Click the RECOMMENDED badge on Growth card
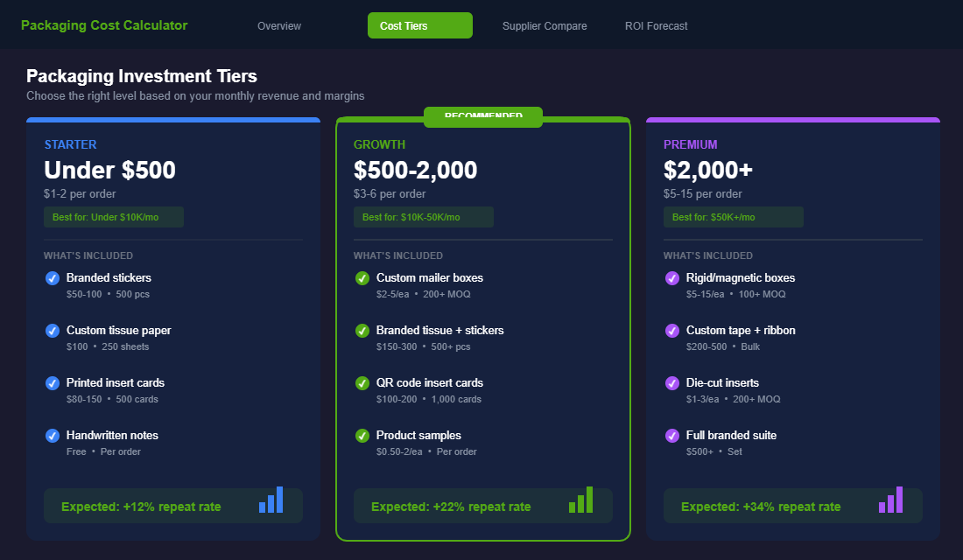The height and width of the screenshot is (560, 963). 483,117
